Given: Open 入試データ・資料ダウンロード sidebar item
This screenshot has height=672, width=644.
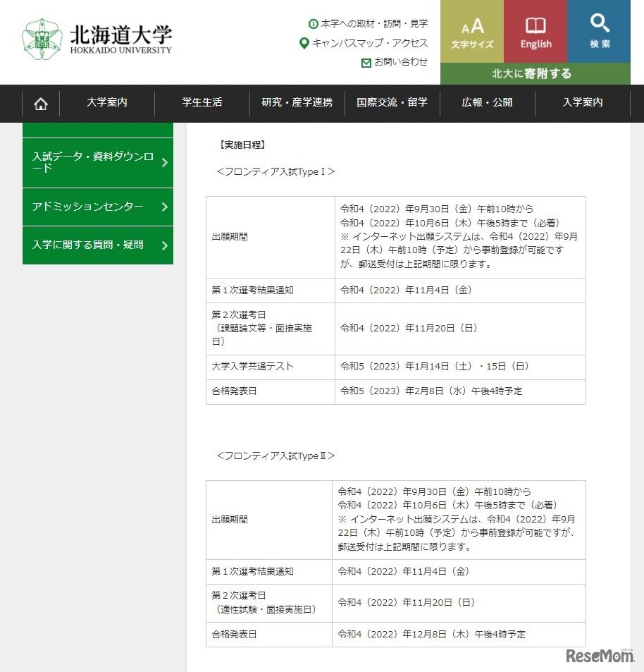Looking at the screenshot, I should 98,163.
